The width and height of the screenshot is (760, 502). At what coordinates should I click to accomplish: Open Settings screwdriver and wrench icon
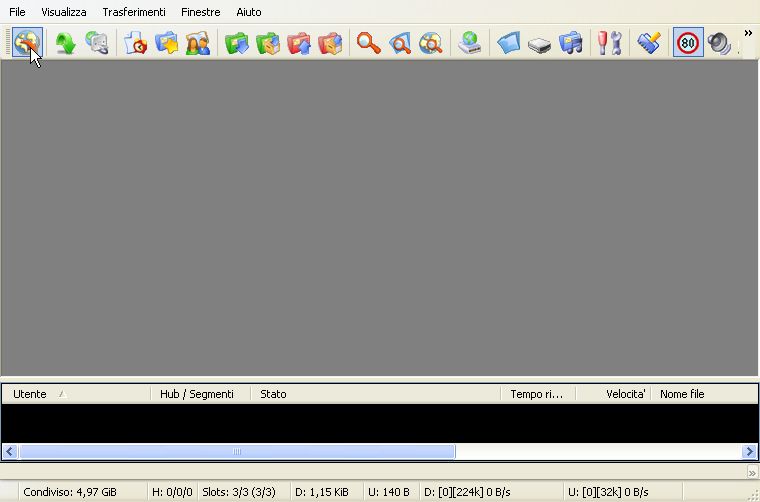(x=609, y=43)
